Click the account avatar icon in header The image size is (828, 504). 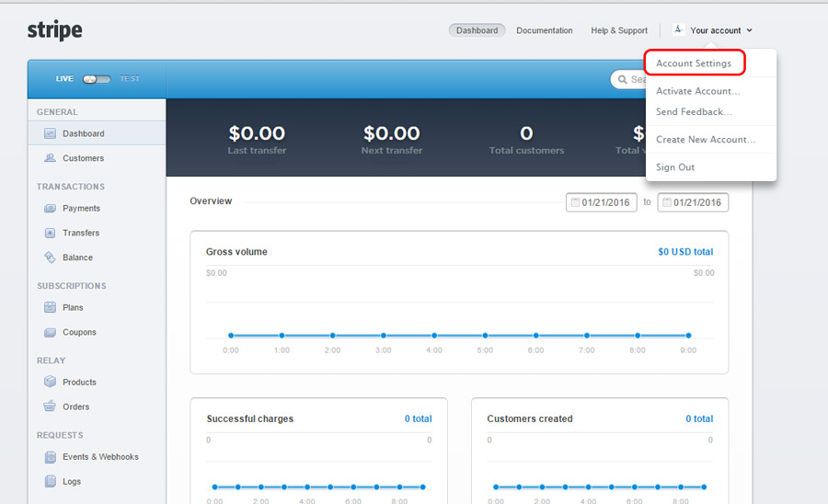point(679,29)
